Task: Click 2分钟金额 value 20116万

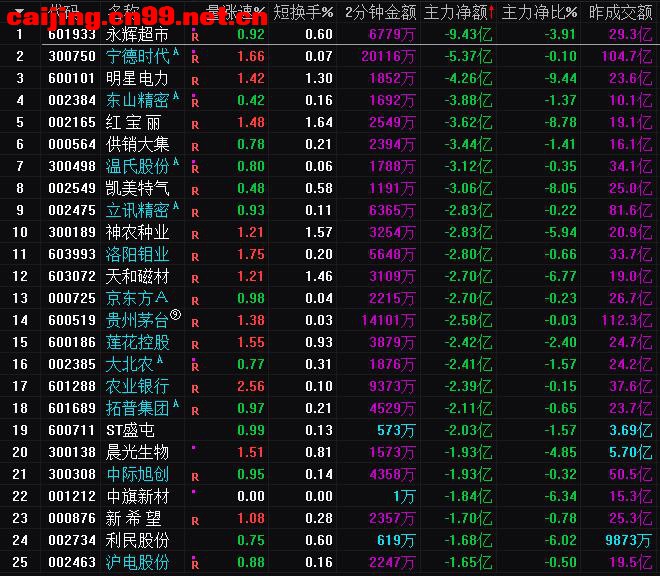Action: coord(388,56)
